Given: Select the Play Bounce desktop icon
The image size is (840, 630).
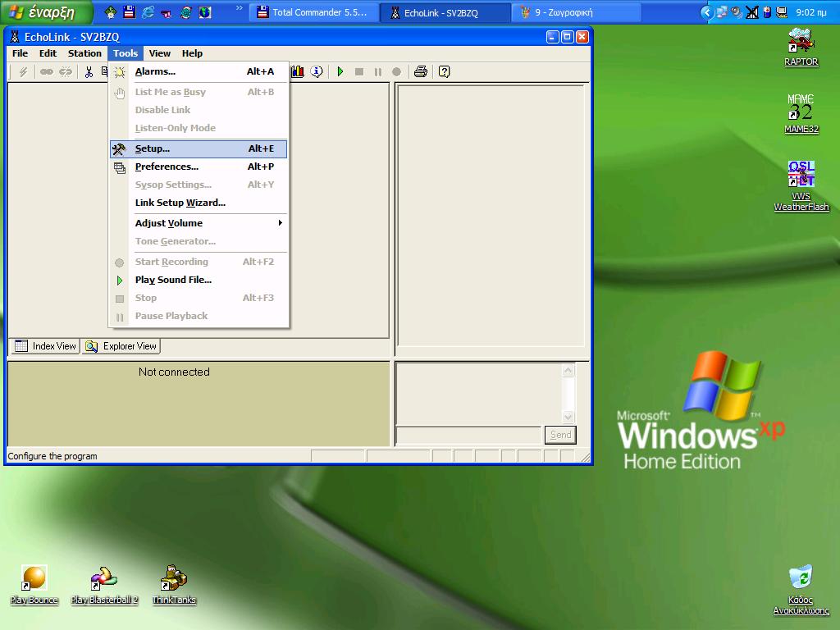Looking at the screenshot, I should click(x=34, y=585).
